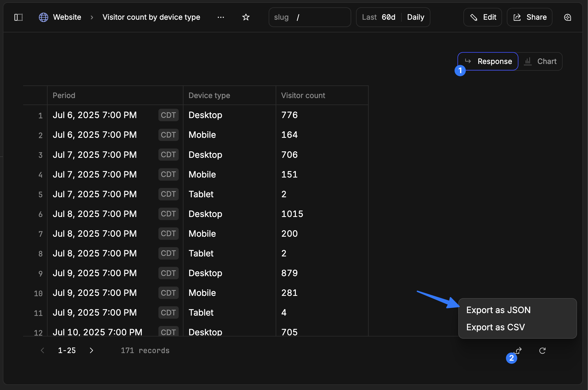588x390 pixels.
Task: Click the CDT badge in row 3
Action: pos(168,155)
